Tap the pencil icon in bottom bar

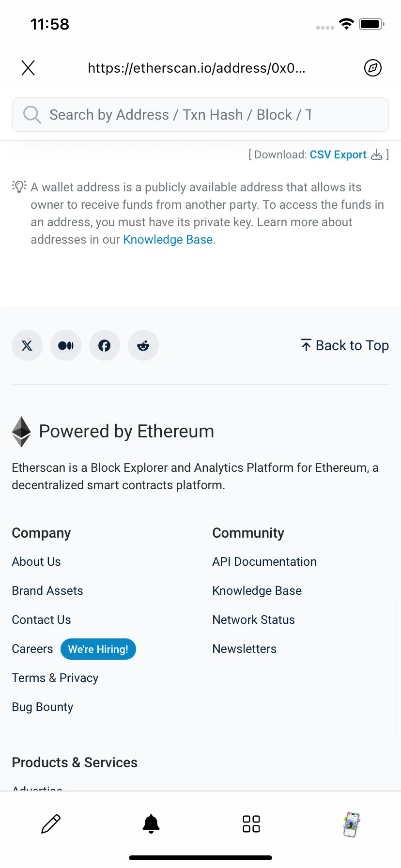(x=51, y=824)
